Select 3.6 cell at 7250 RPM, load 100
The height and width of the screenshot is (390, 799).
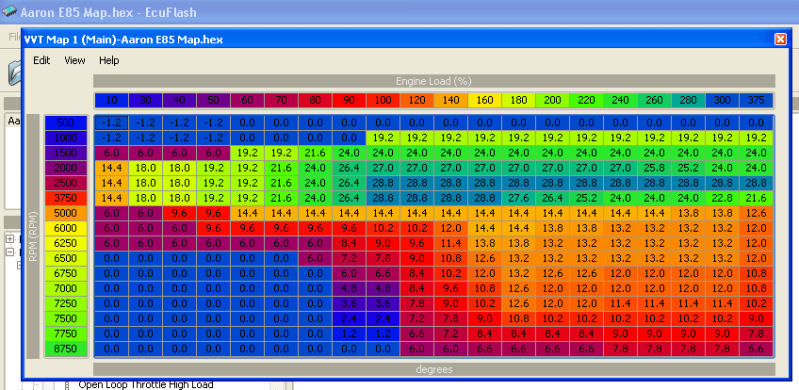[383, 304]
